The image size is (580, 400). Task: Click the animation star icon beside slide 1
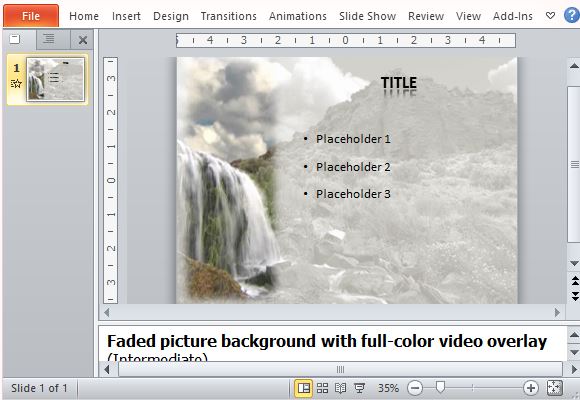[16, 84]
